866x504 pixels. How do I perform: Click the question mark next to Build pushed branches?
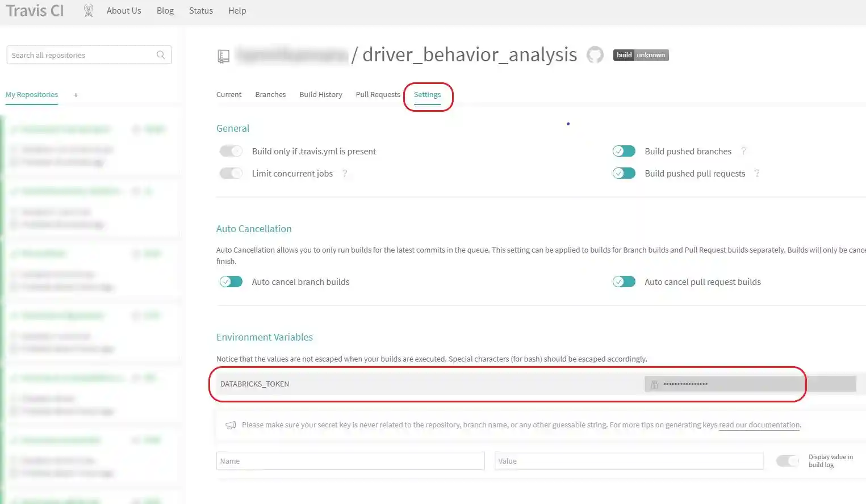point(743,151)
